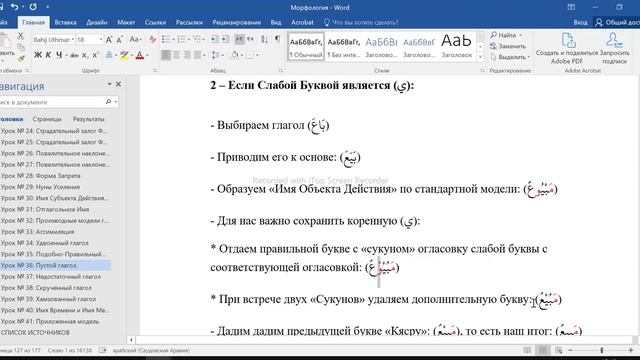
Task: Close the navigation pane
Action: [118, 84]
